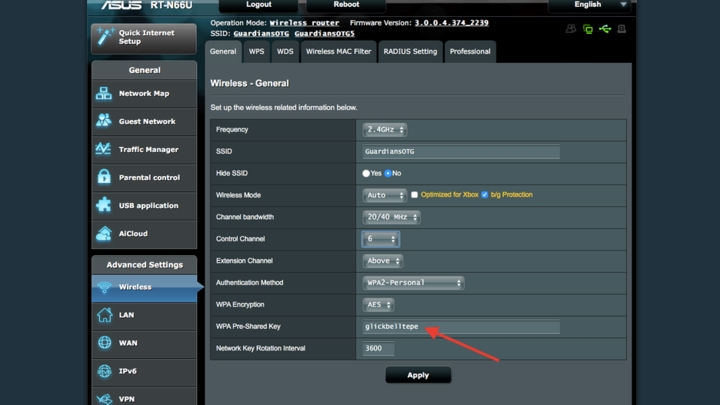Click the ASUS RT-N66U logo text
The height and width of the screenshot is (405, 720).
[x=147, y=5]
